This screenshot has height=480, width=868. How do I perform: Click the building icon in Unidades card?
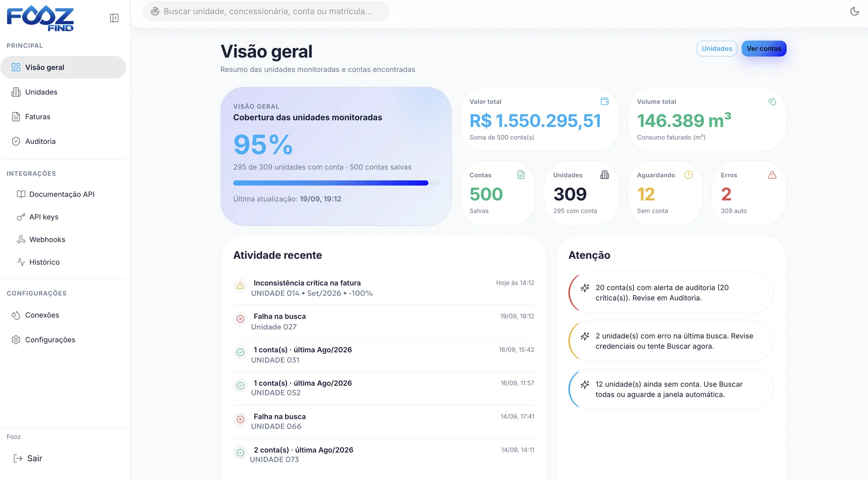[605, 175]
